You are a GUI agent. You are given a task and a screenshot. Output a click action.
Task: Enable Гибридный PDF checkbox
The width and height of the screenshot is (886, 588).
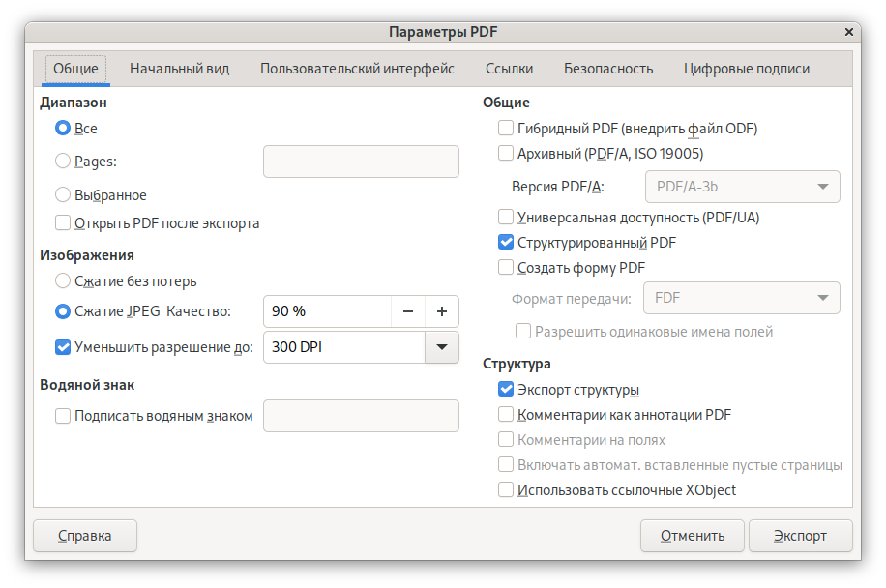(505, 128)
